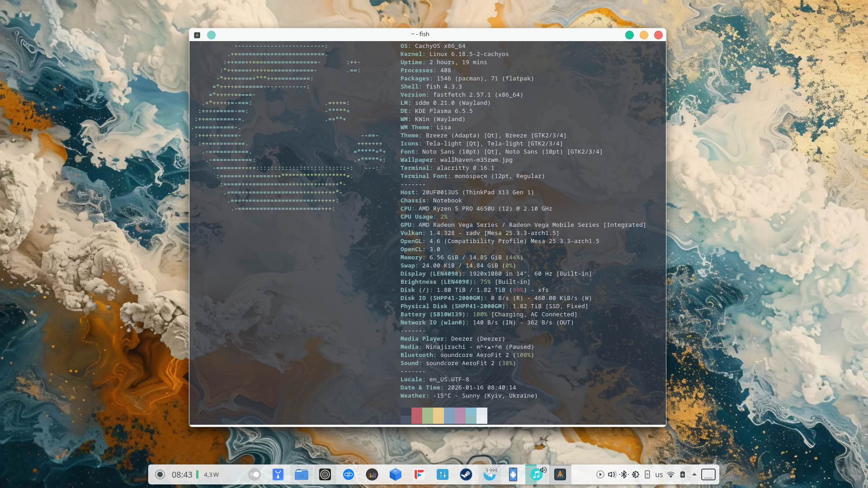Viewport: 868px width, 488px height.
Task: Click the show desktop button
Action: point(708,474)
